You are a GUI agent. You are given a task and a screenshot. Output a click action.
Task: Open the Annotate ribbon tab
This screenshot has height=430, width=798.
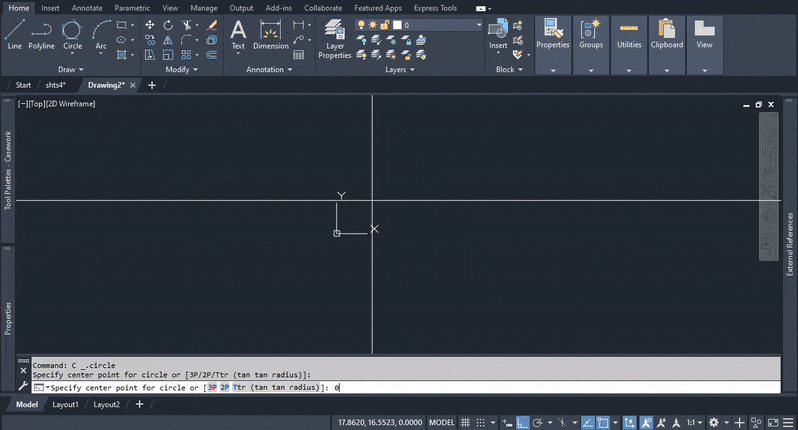(87, 8)
